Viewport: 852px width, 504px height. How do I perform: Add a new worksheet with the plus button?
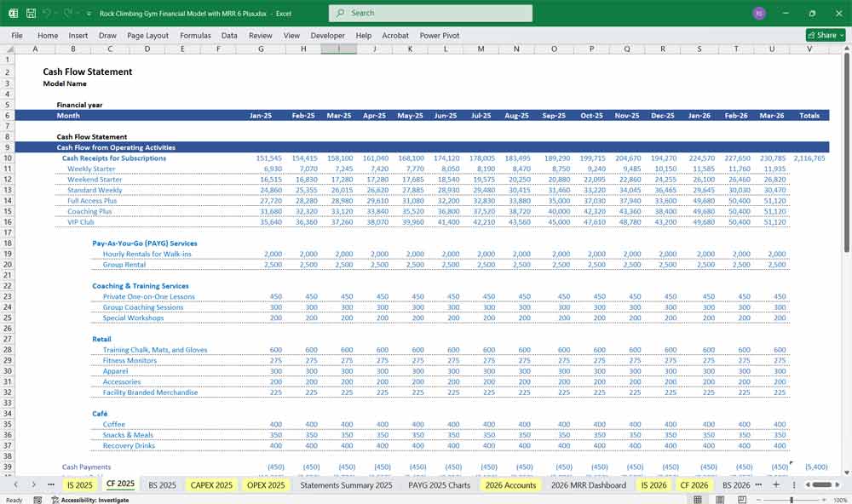tap(774, 484)
